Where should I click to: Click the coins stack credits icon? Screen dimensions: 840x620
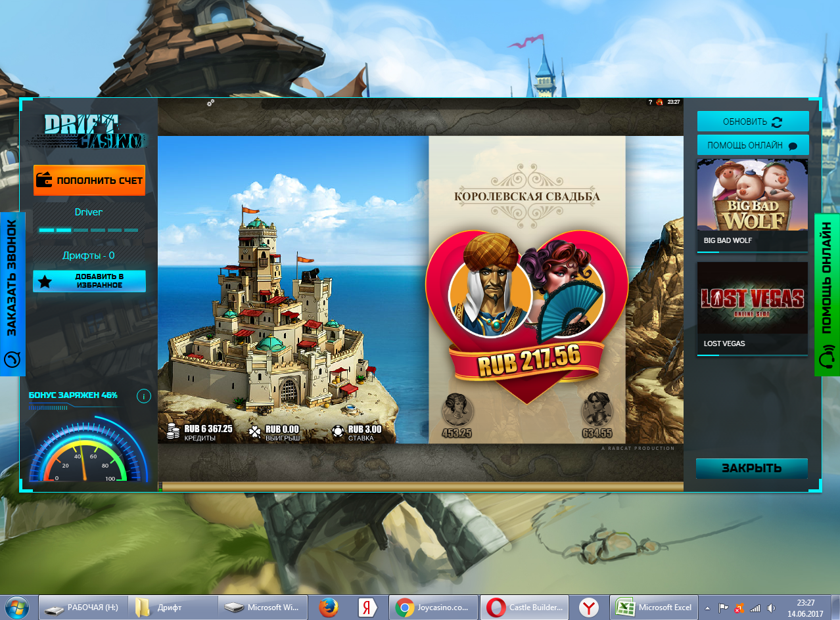coord(173,432)
